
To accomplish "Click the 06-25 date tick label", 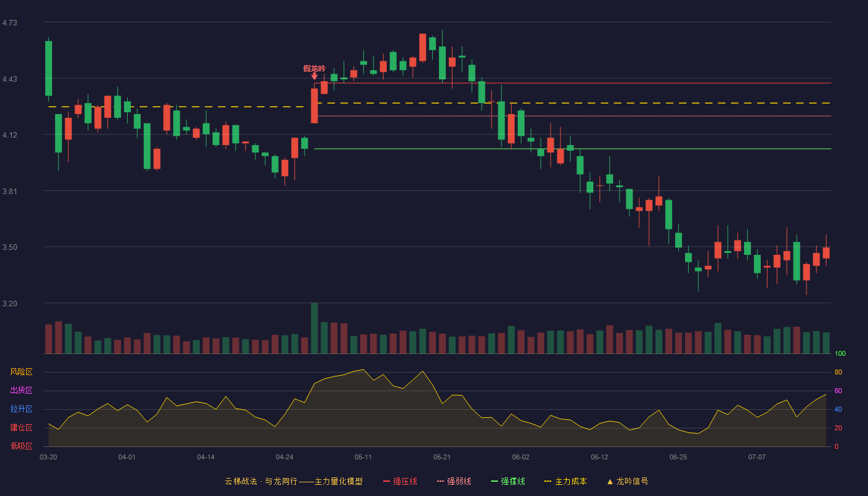I will pyautogui.click(x=678, y=457).
